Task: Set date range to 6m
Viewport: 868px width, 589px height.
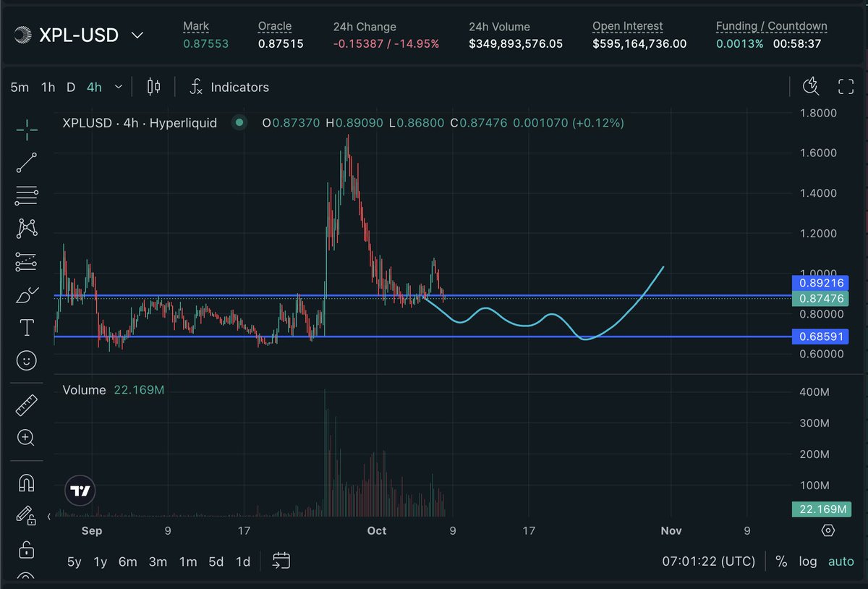Action: click(x=128, y=562)
